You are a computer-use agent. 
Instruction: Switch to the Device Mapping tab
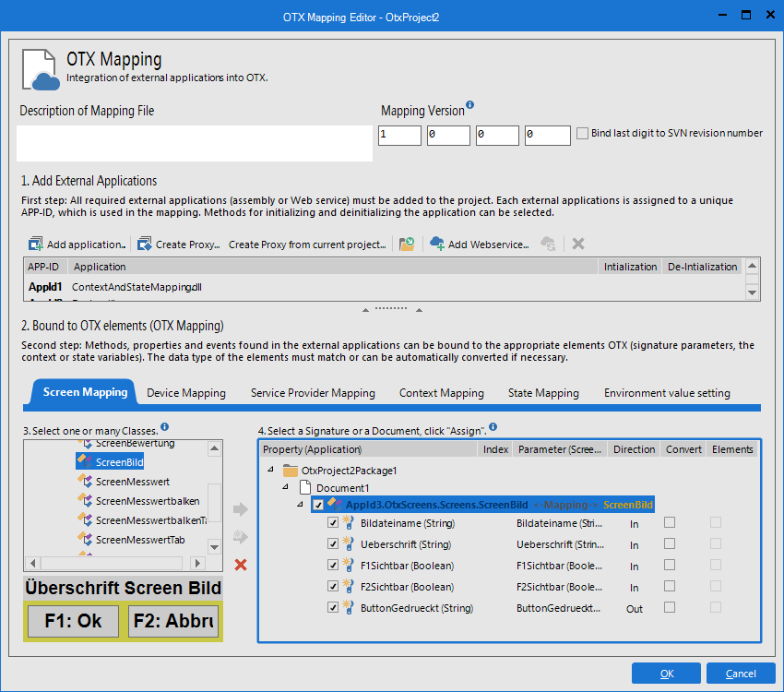[x=186, y=393]
